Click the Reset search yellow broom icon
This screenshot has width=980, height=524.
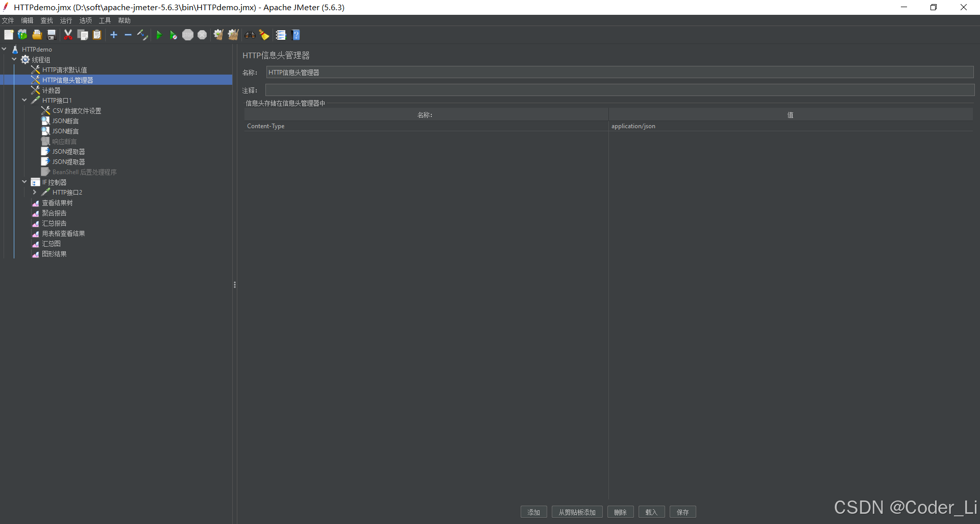click(x=264, y=35)
